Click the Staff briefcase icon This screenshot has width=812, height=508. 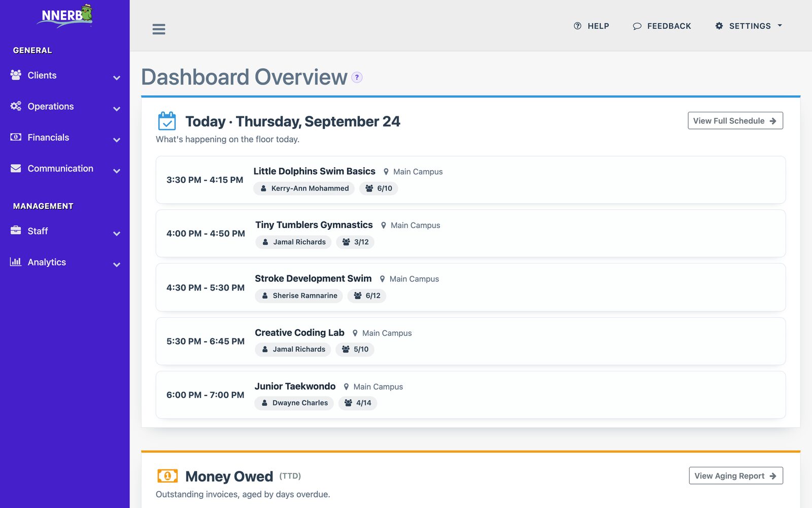click(x=16, y=231)
